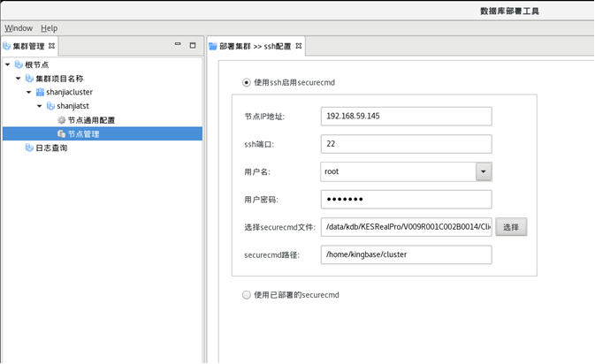Open the Help menu
This screenshot has height=364, width=595.
pyautogui.click(x=50, y=28)
